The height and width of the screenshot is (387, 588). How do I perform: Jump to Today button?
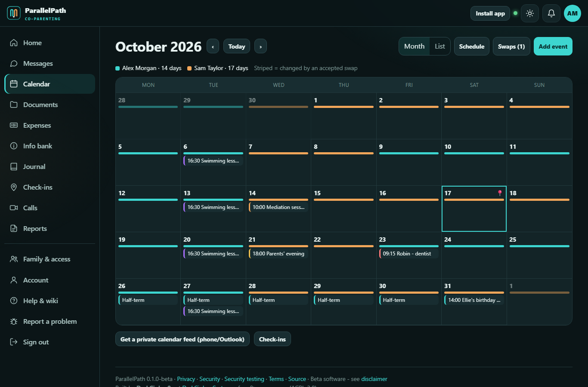[237, 46]
